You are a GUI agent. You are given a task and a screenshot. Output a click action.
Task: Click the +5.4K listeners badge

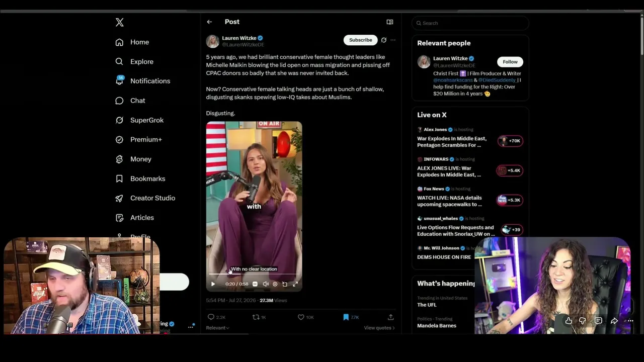click(510, 170)
